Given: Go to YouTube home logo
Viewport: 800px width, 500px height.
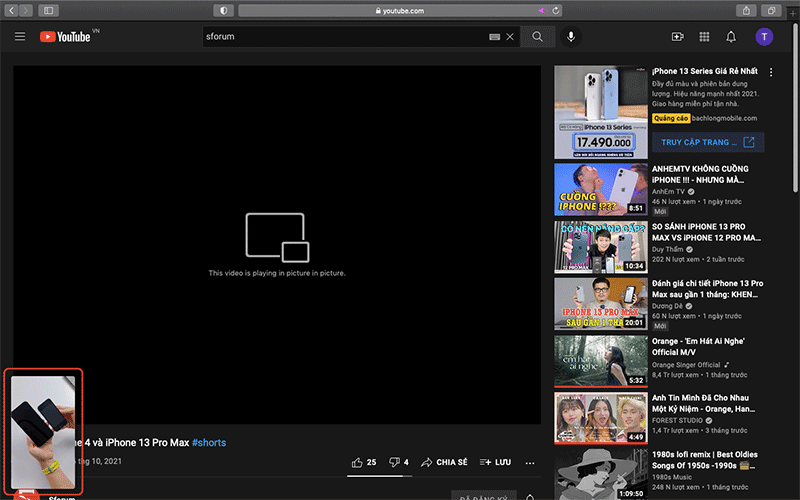Looking at the screenshot, I should pos(65,37).
